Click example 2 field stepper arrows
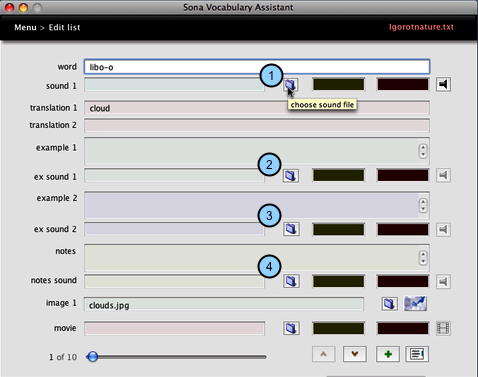Viewport: 478px width, 377px height. tap(423, 205)
